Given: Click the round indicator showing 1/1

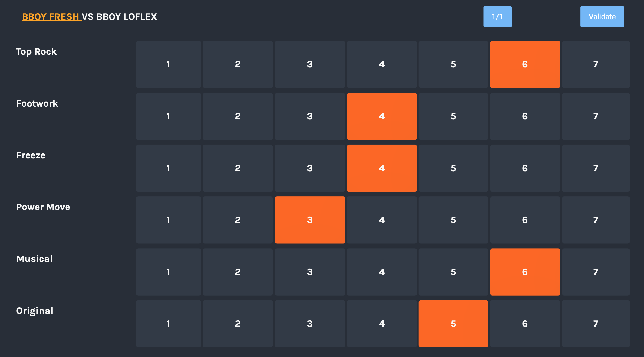Looking at the screenshot, I should point(497,17).
